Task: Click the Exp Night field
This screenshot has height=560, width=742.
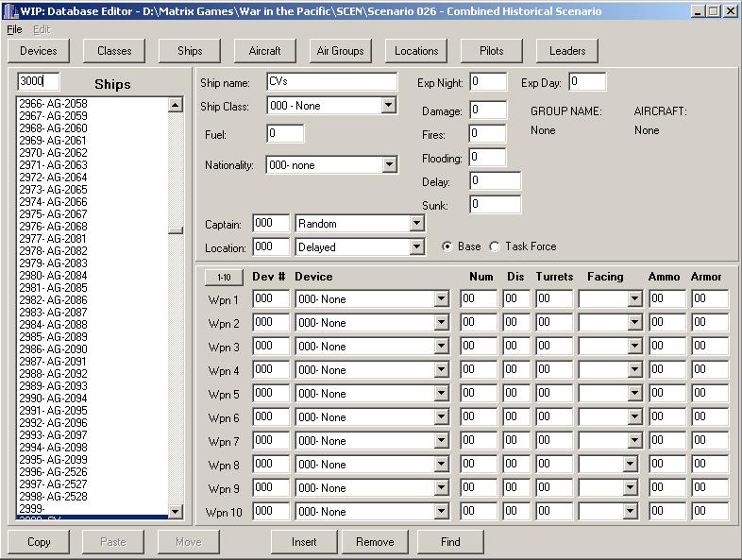Action: (488, 81)
